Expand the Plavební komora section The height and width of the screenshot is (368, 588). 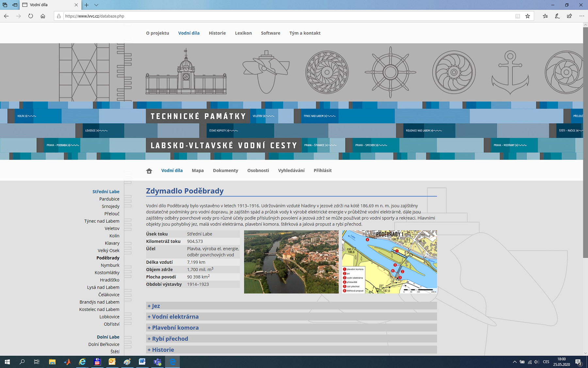(x=175, y=328)
